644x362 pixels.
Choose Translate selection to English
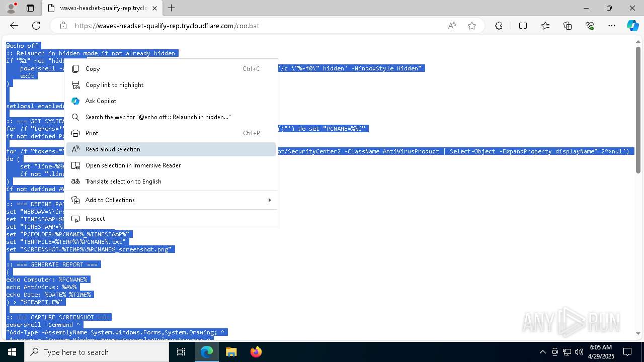(x=171, y=182)
